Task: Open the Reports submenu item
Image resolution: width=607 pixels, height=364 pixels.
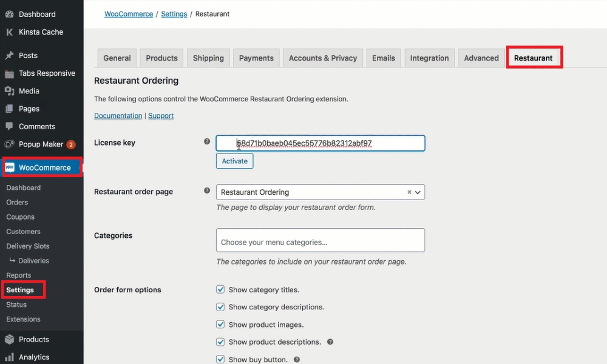Action: pos(19,275)
